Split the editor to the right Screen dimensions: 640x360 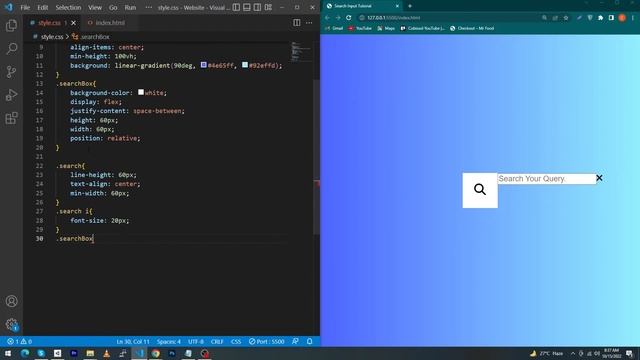pos(297,23)
